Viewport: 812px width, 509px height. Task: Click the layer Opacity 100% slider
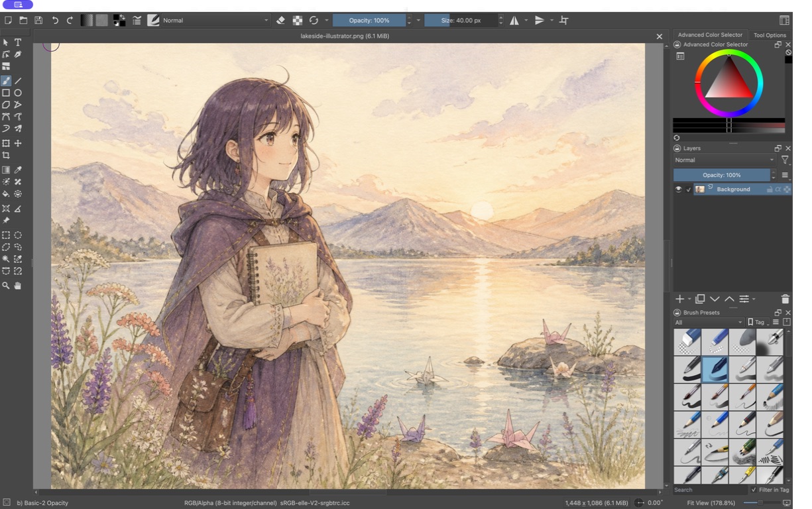[722, 175]
